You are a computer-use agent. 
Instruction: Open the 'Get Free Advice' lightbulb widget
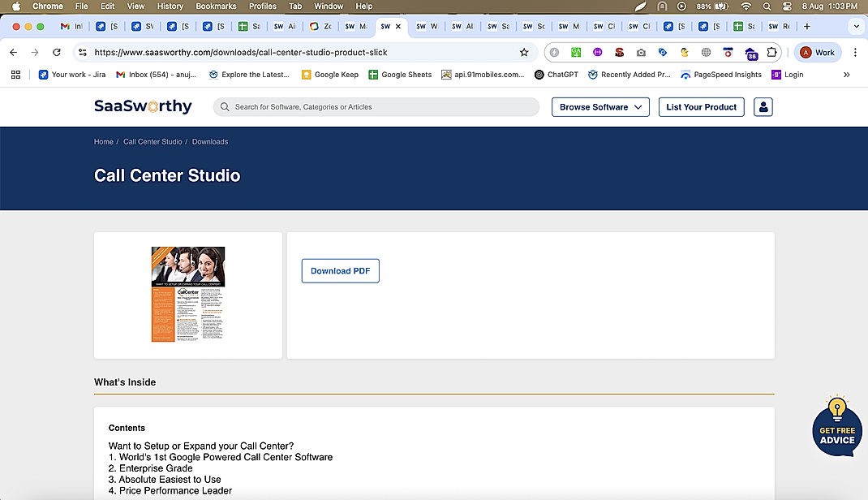point(836,426)
